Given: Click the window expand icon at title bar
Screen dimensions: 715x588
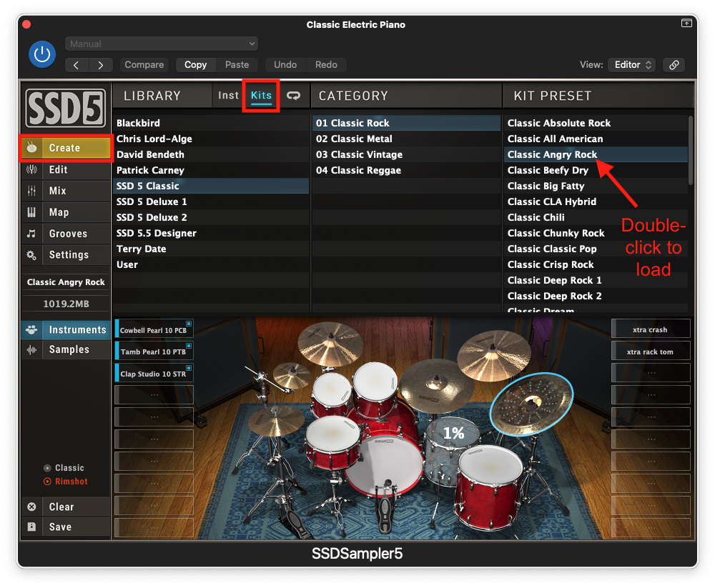Looking at the screenshot, I should [686, 23].
